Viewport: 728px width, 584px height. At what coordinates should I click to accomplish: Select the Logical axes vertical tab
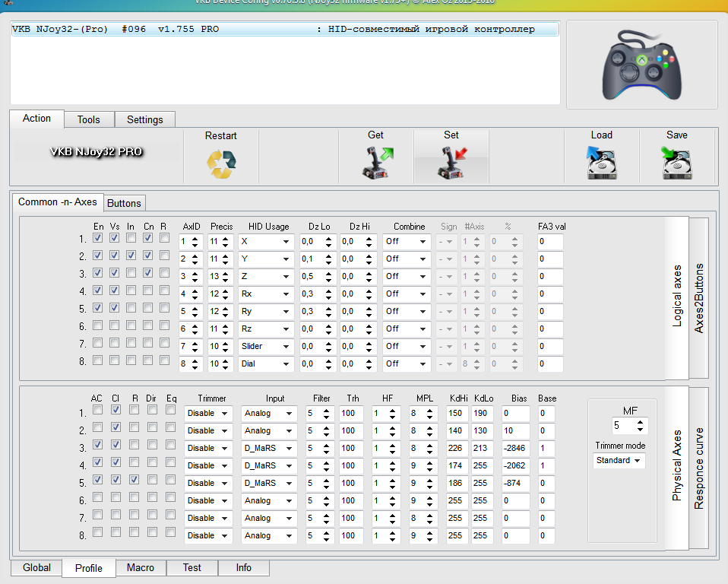677,298
